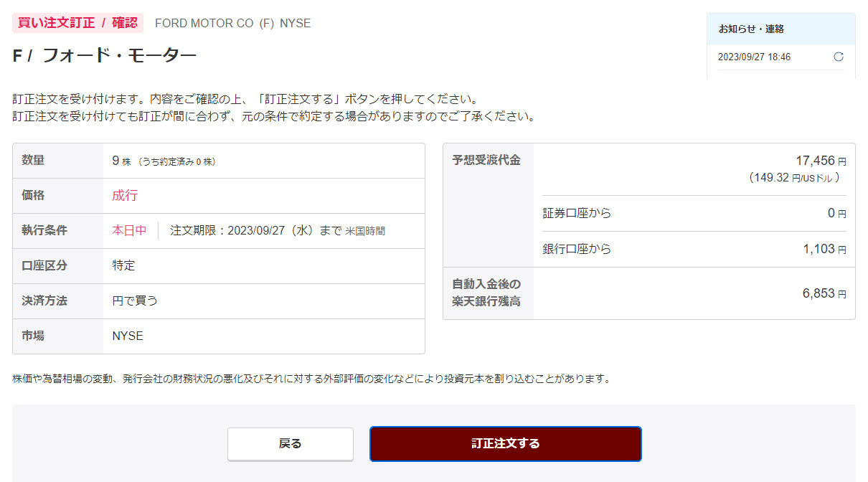Click the red 本日中 execution condition
The image size is (868, 482).
pyautogui.click(x=129, y=230)
